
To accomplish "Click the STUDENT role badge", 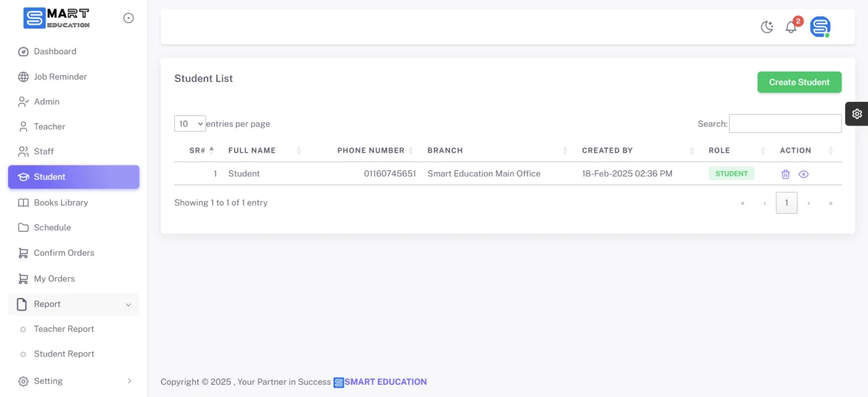I will (x=732, y=174).
